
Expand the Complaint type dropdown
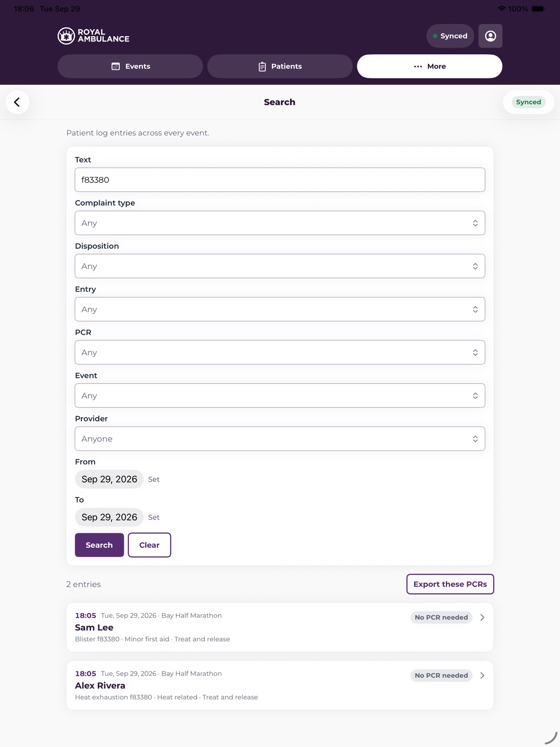pyautogui.click(x=280, y=223)
